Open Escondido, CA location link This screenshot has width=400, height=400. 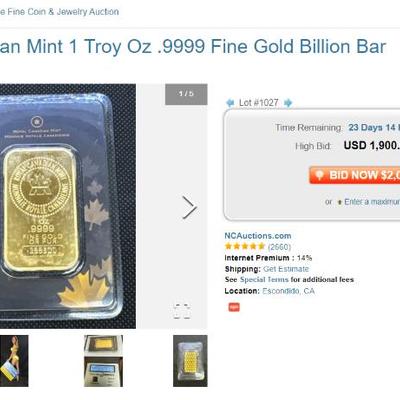289,291
